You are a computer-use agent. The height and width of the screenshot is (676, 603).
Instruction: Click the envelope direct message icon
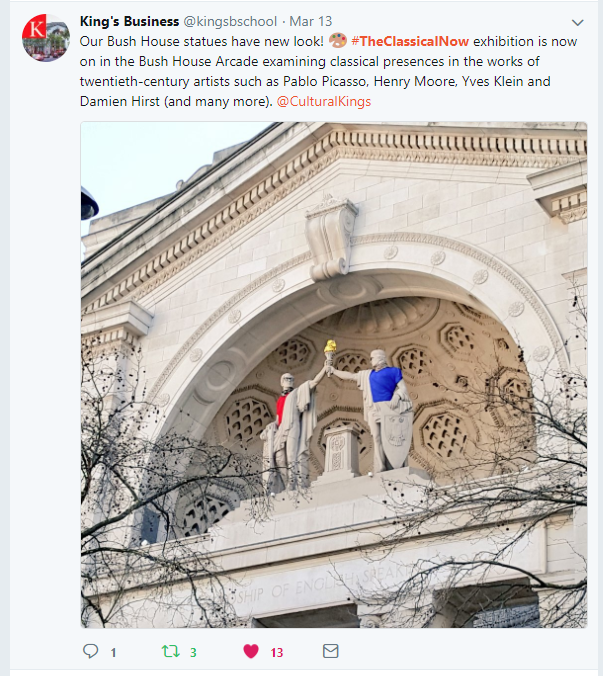(x=331, y=651)
